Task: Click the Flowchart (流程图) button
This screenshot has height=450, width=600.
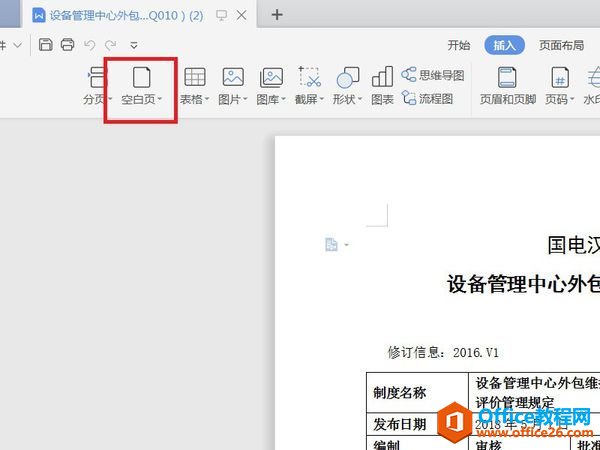Action: 428,98
